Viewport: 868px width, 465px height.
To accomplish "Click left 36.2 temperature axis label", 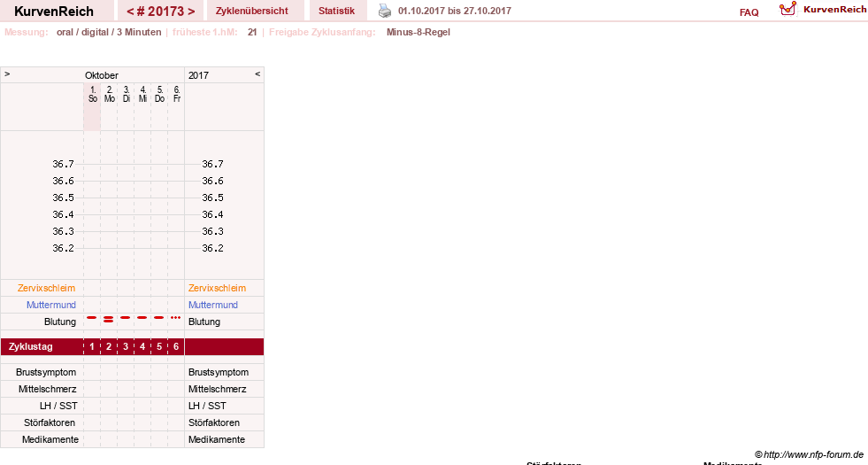I will pos(63,248).
